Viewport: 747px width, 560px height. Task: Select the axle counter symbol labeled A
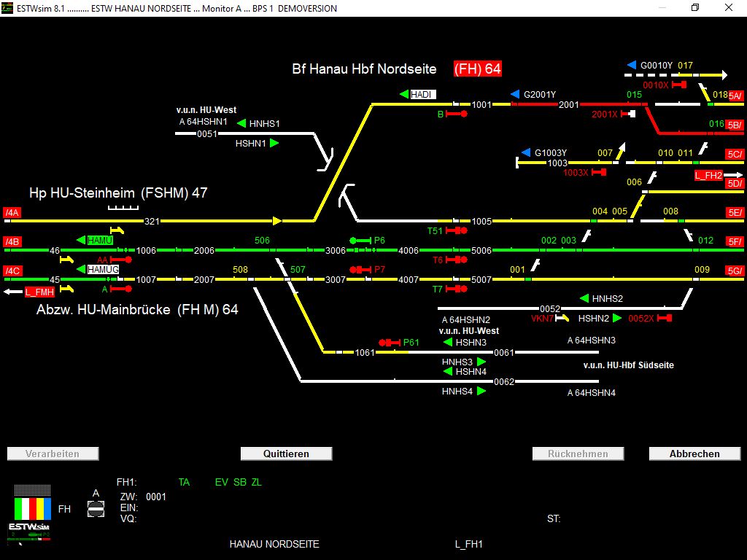(96, 509)
